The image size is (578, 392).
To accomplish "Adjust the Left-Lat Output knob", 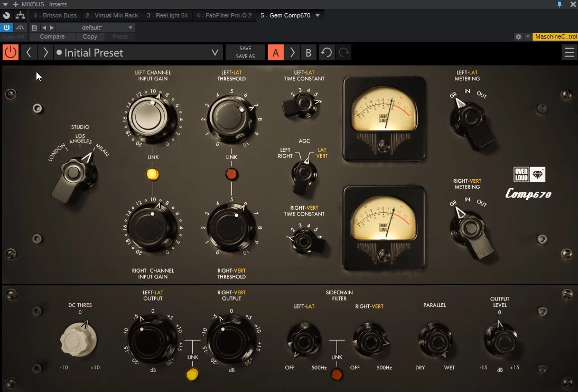I will tap(152, 340).
